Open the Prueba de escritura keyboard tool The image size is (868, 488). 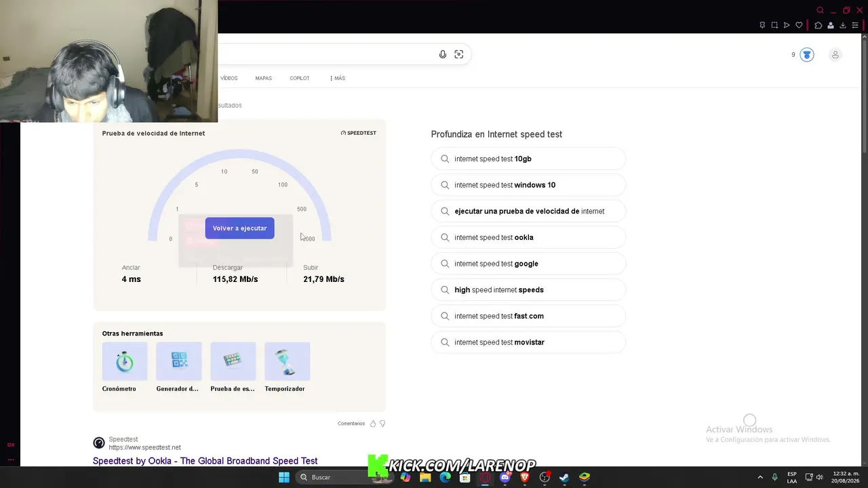233,361
